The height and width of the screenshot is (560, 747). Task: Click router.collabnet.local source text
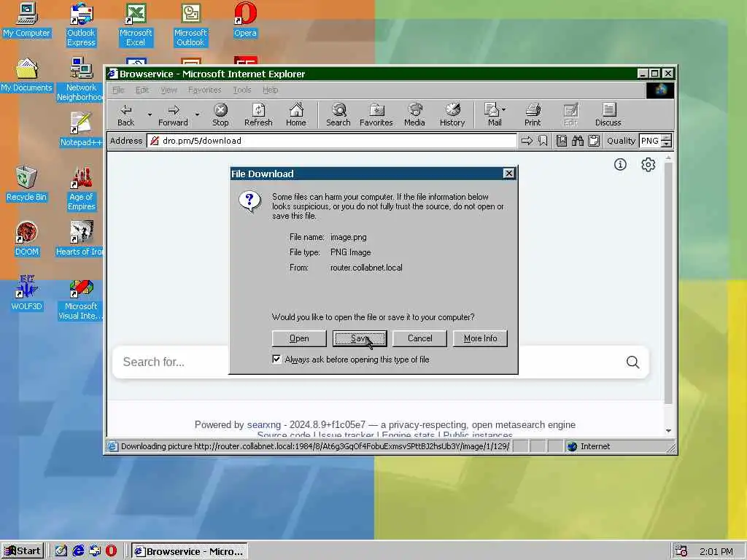point(366,268)
